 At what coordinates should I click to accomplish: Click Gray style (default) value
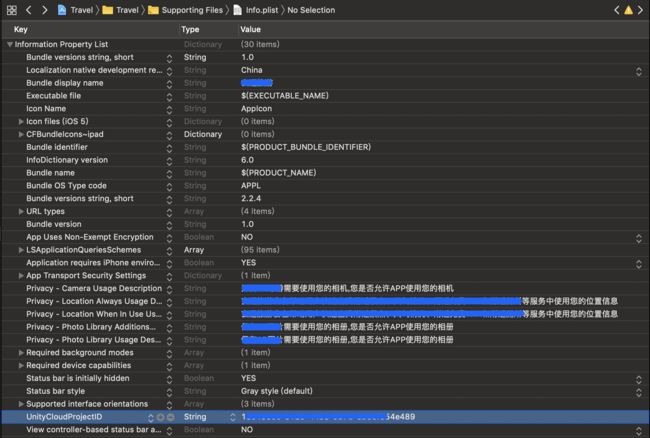(x=277, y=391)
